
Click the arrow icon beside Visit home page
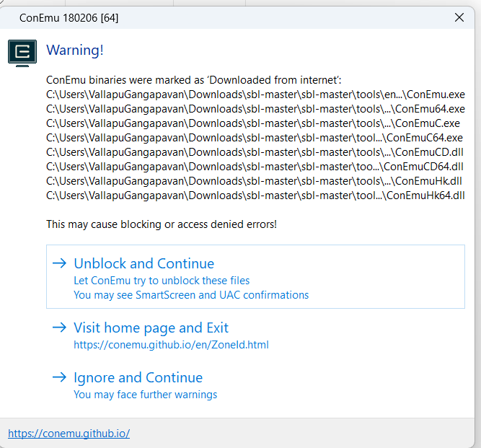pos(59,328)
